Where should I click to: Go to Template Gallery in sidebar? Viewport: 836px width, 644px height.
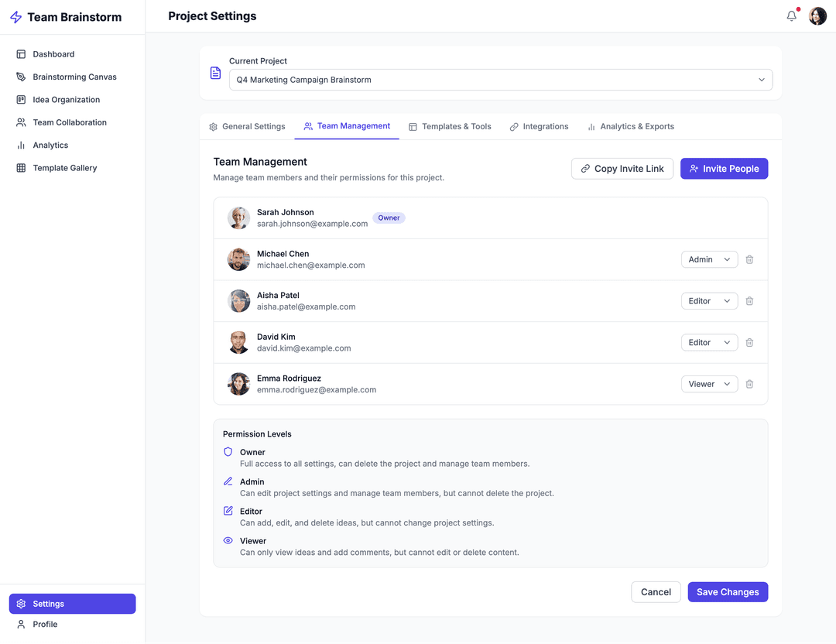pyautogui.click(x=64, y=168)
